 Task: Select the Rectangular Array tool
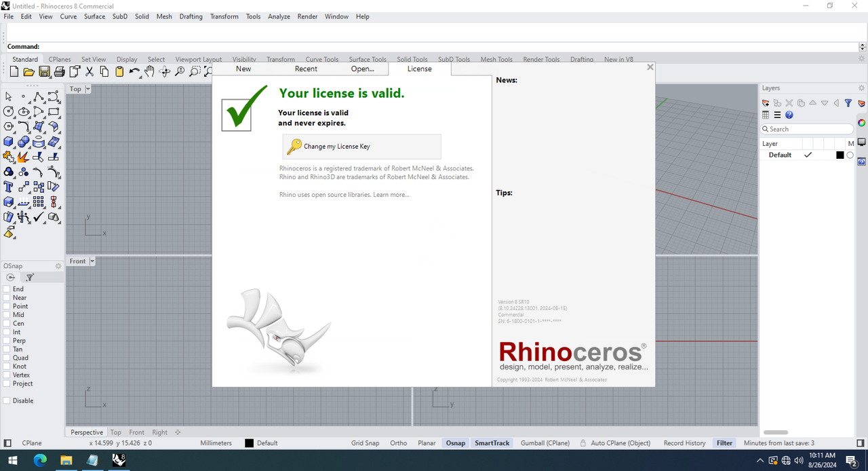(39, 202)
